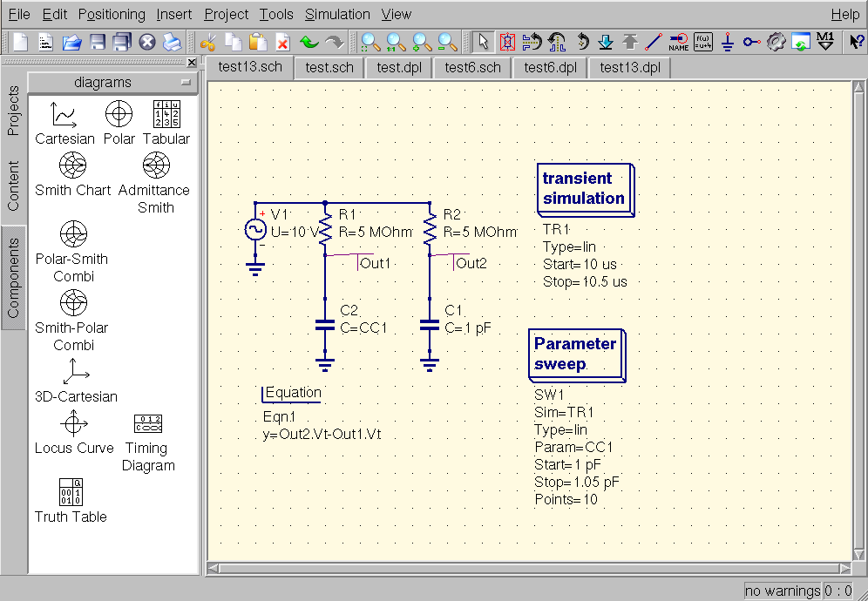Open the view data display icon
This screenshot has width=868, height=601.
pos(801,42)
